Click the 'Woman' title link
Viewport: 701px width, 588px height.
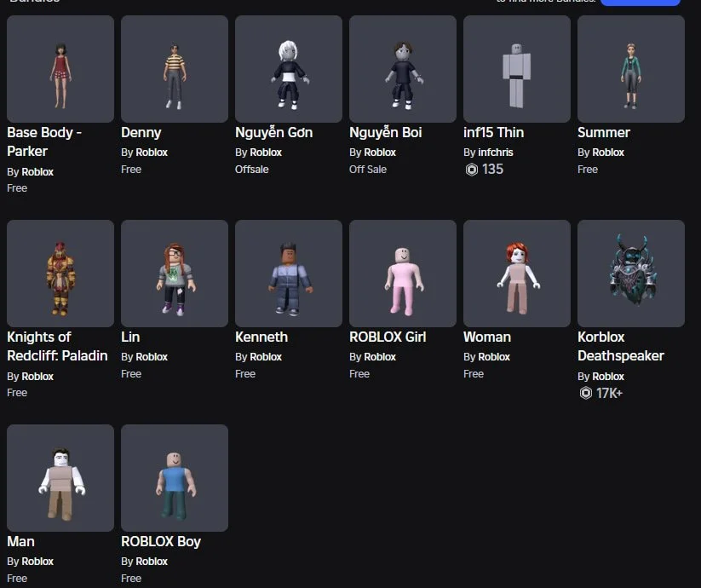487,337
